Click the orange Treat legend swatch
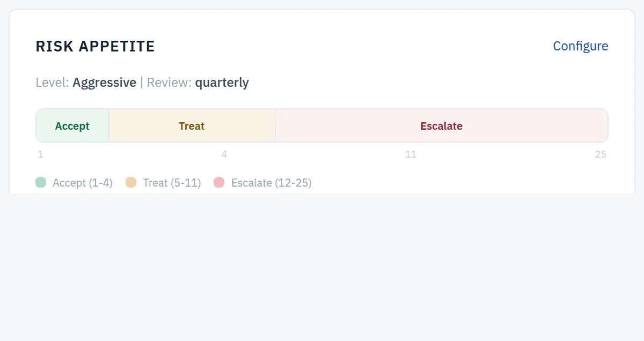Screen dimensions: 644x341 click(x=131, y=182)
